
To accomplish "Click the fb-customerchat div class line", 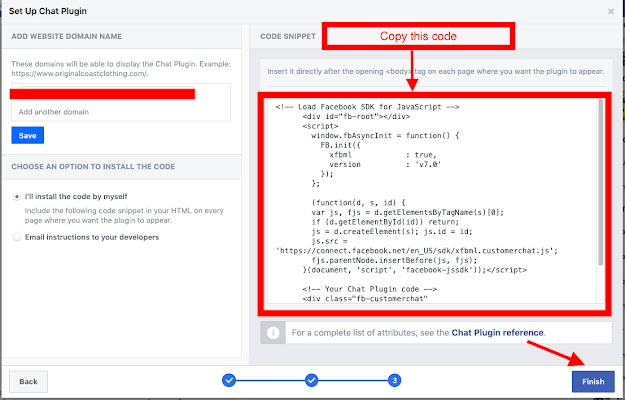I will [x=365, y=299].
